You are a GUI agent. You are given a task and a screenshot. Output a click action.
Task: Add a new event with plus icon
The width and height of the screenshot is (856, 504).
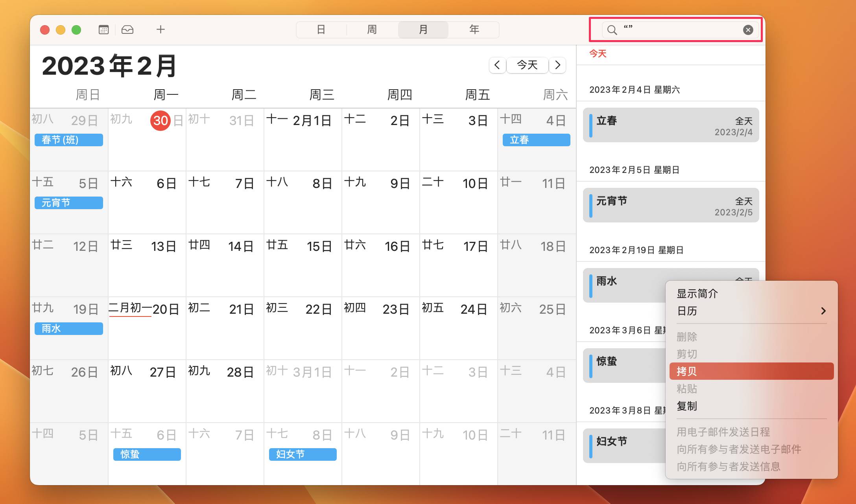click(x=160, y=29)
